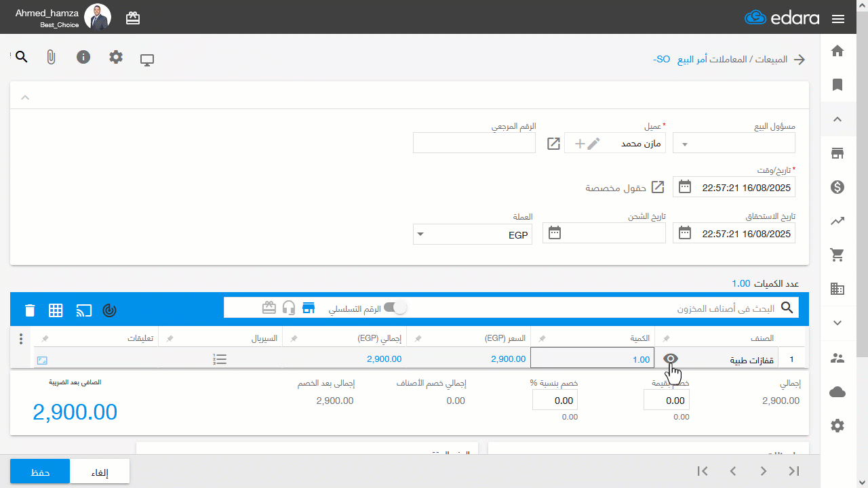Open the shopping cart icon in sidebar
868x488 pixels.
pos(837,255)
